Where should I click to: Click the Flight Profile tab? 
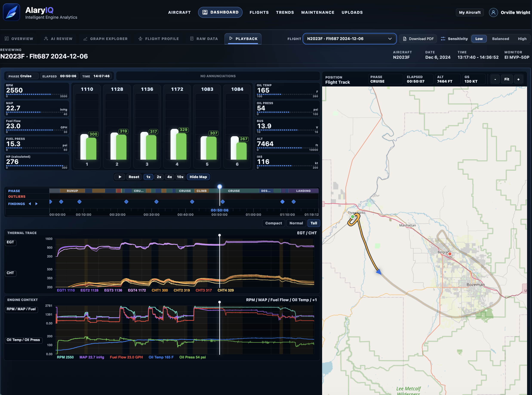coord(158,39)
